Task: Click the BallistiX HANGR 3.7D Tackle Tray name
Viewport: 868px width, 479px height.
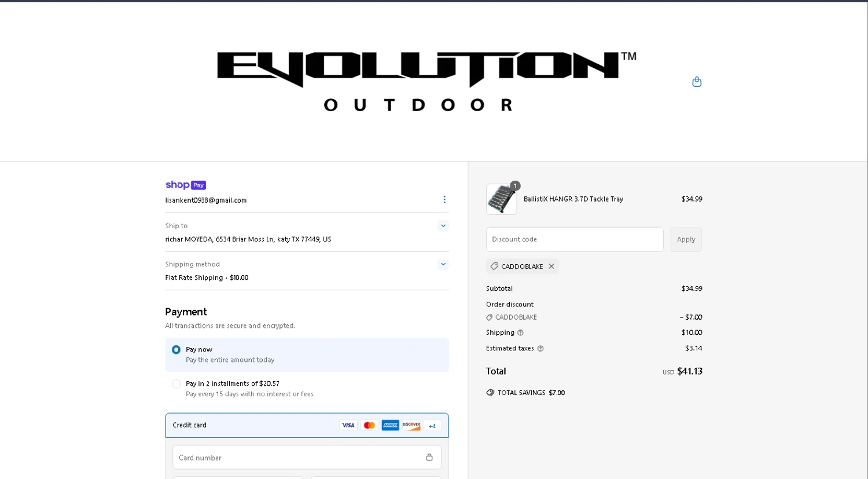Action: point(573,199)
